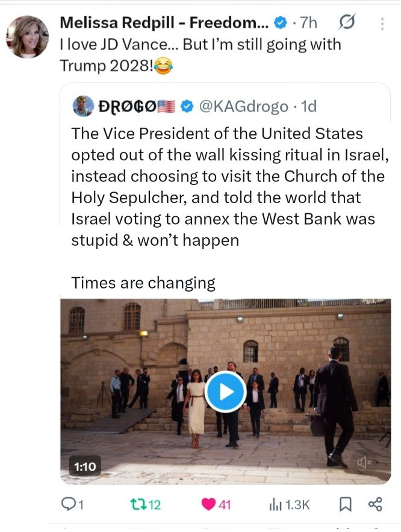This screenshot has height=532, width=401.
Task: Play the embedded video
Action: (x=225, y=392)
